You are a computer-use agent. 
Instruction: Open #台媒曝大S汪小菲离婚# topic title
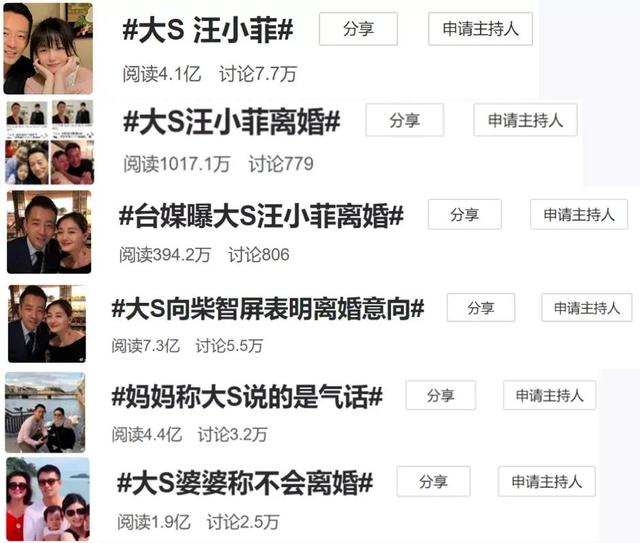pos(261,216)
